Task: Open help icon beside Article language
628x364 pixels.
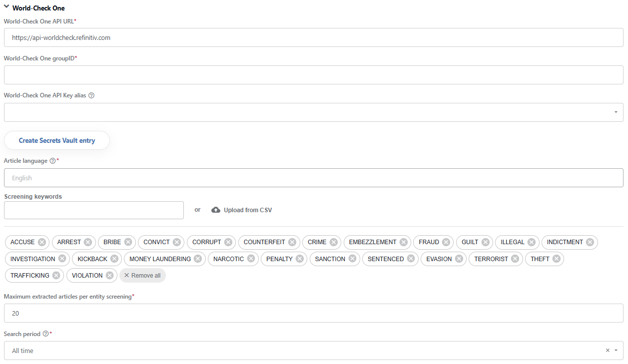Action: point(52,161)
